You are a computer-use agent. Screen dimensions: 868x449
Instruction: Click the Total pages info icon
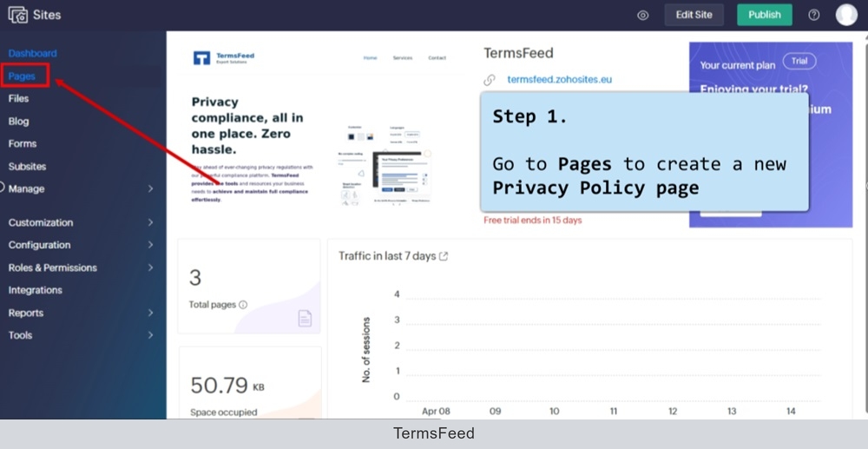[243, 305]
